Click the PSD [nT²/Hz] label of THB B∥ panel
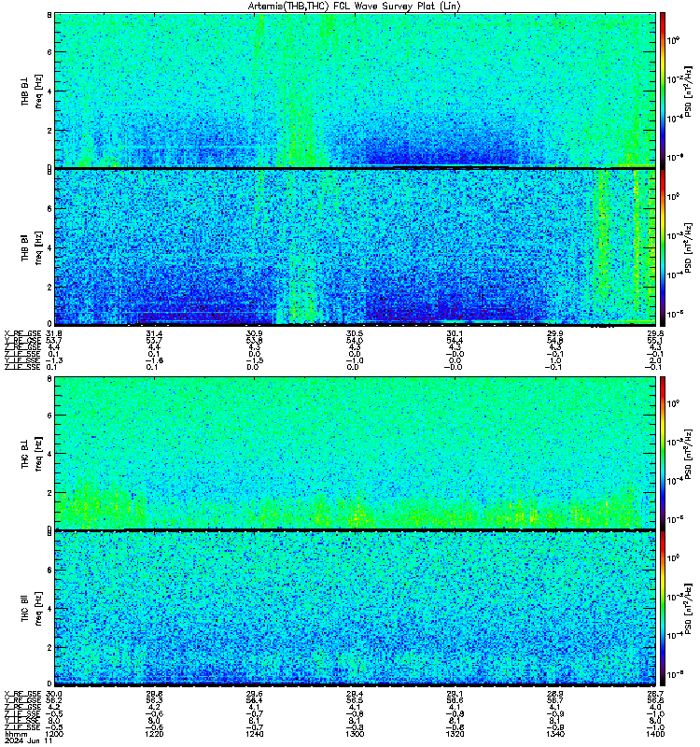 pos(688,248)
